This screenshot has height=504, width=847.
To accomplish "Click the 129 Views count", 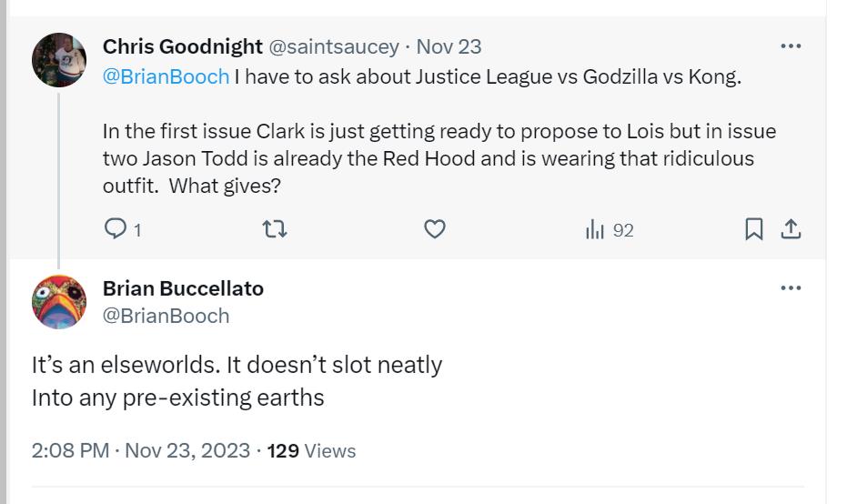I will tap(311, 450).
